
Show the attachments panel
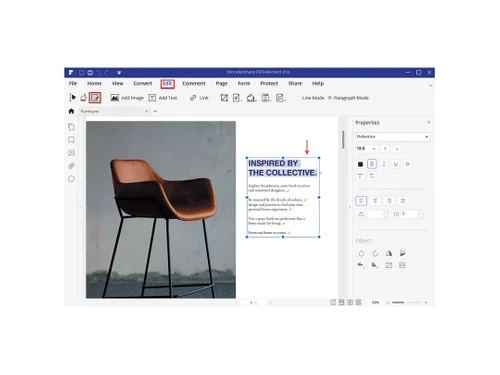click(x=71, y=166)
